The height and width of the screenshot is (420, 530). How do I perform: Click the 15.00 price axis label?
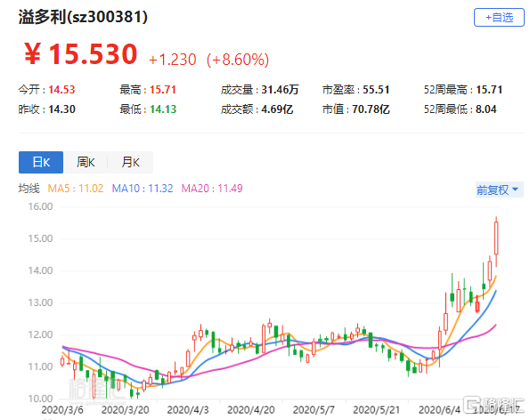(x=40, y=238)
